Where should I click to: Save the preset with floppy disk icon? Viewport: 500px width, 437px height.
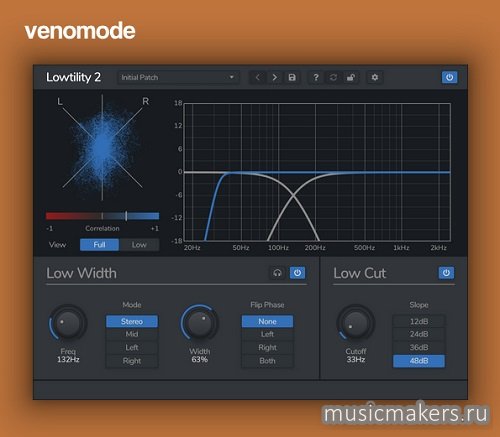coord(292,78)
